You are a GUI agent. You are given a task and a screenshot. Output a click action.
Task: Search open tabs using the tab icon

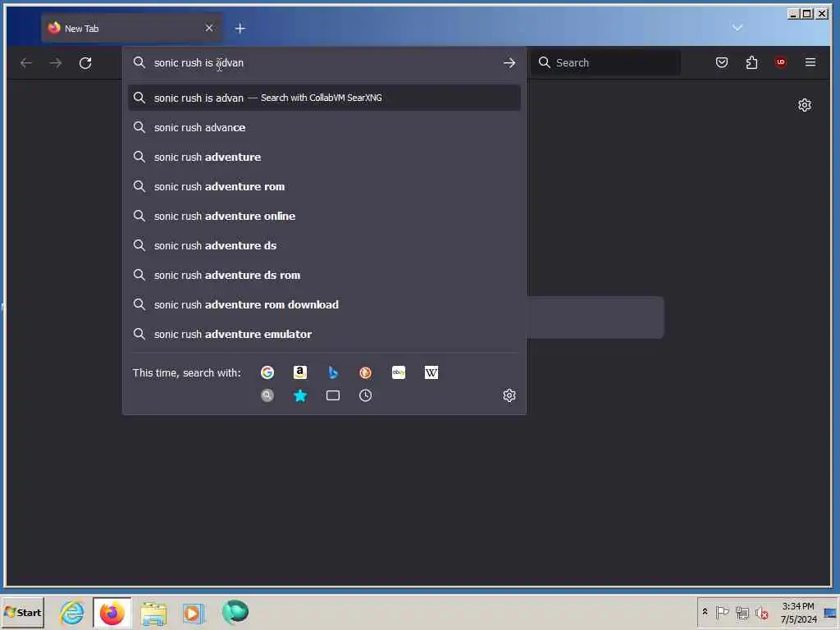pos(333,395)
